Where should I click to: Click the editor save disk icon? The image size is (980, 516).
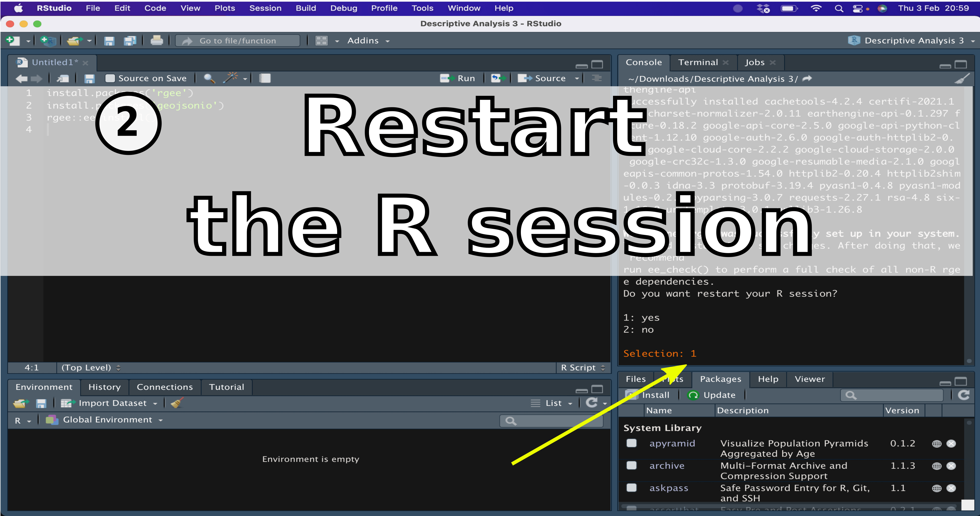click(89, 78)
